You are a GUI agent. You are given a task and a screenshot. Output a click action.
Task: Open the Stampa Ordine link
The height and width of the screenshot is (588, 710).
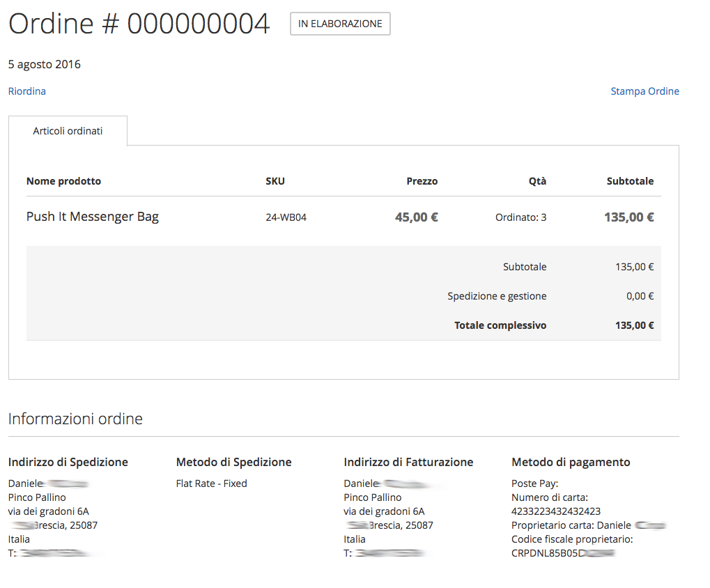[x=645, y=91]
